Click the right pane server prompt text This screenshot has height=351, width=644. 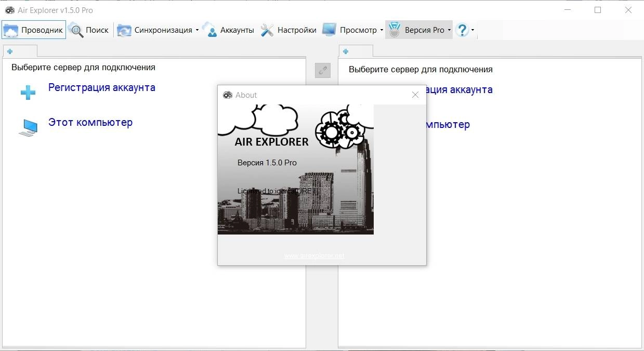click(x=420, y=69)
